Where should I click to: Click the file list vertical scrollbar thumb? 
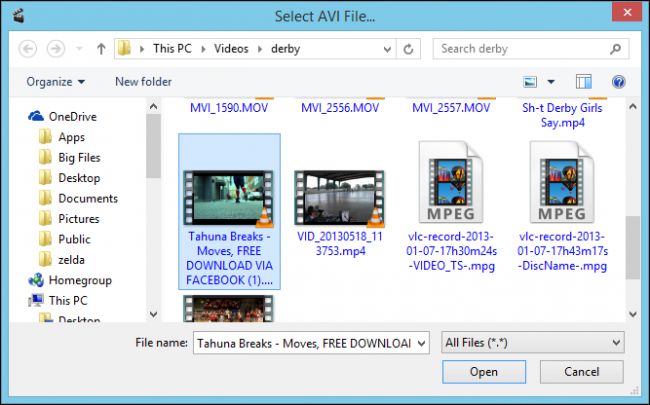click(x=633, y=248)
